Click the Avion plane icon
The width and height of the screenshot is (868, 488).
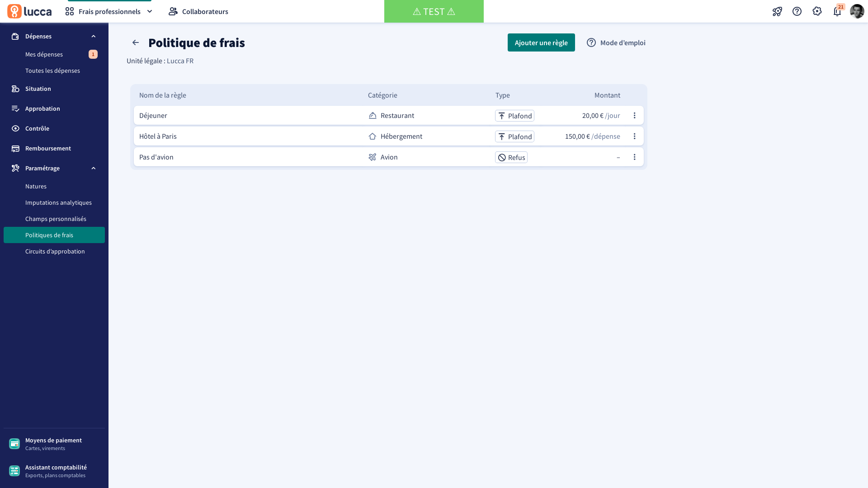tap(373, 157)
